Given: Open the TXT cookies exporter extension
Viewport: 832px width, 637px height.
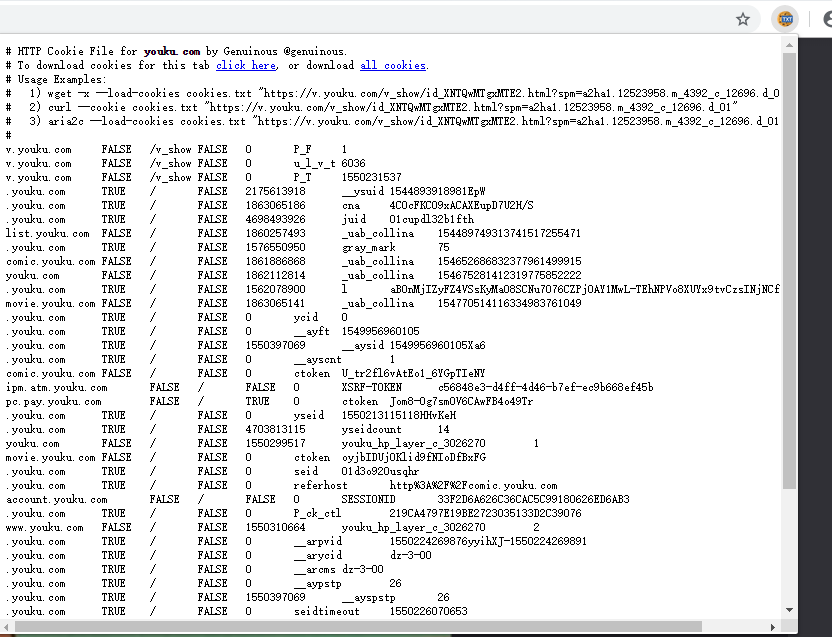Looking at the screenshot, I should 784,19.
